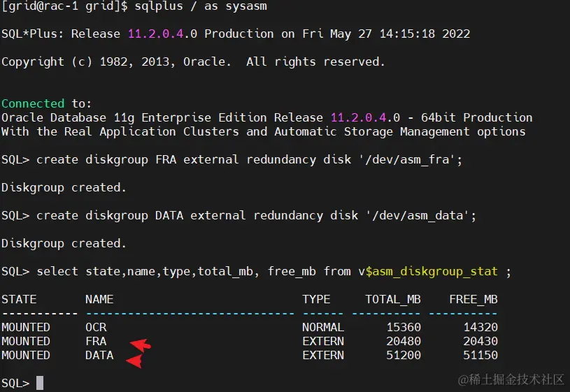Click first 'Diskgroup created.' message
Viewport: 570px width, 392px height.
click(x=64, y=188)
